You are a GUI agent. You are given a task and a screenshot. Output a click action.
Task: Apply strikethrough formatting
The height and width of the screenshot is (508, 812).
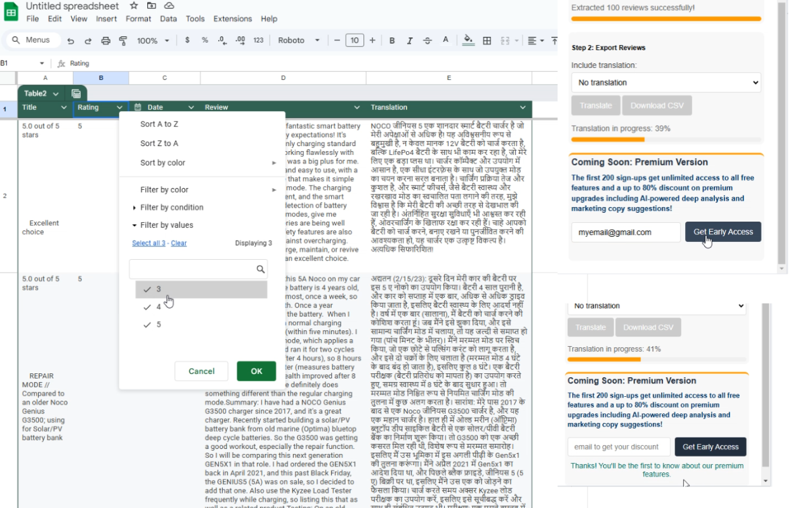pos(428,41)
